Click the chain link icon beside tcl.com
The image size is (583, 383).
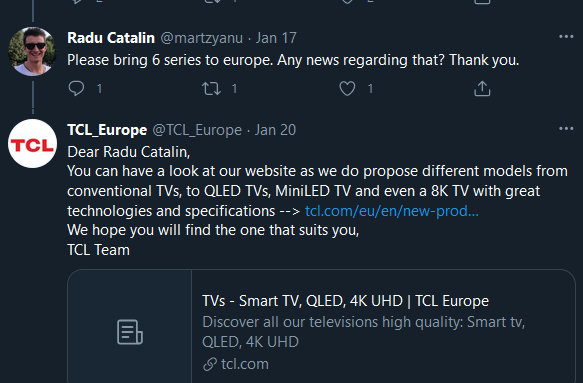[x=210, y=364]
